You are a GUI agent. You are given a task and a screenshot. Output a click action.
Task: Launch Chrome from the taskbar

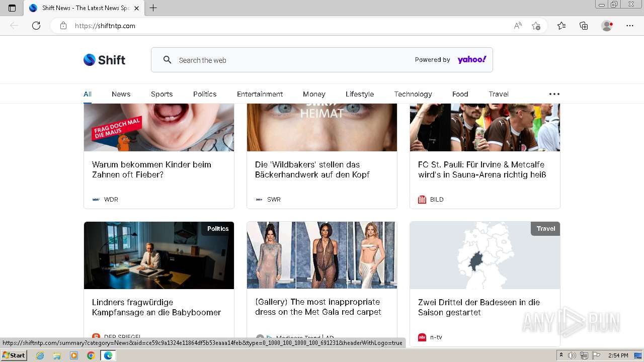(91, 355)
